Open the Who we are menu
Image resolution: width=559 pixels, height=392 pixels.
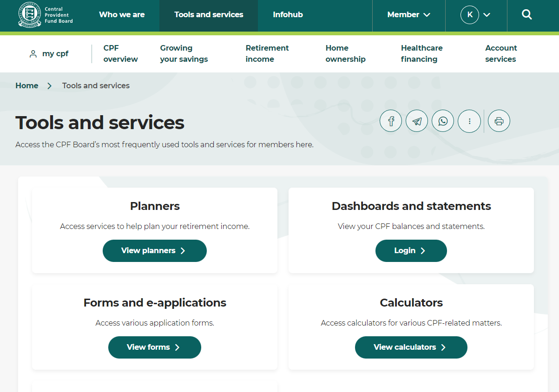(122, 15)
